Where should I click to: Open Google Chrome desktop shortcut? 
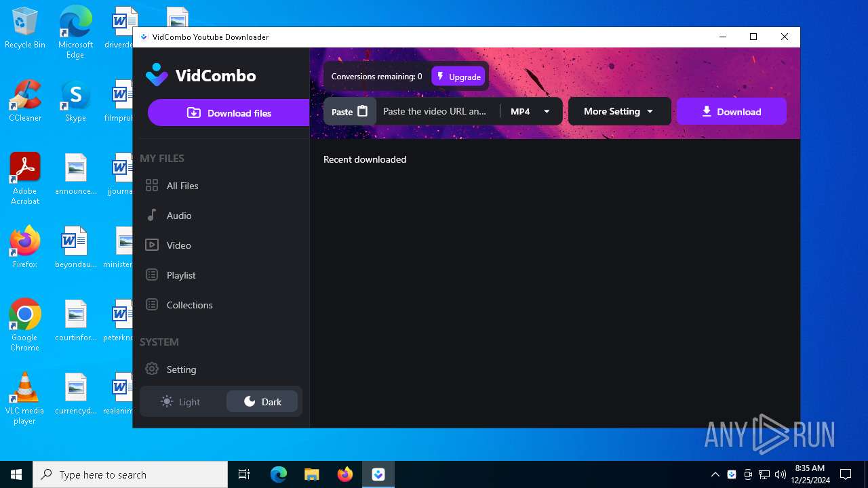[x=25, y=325]
